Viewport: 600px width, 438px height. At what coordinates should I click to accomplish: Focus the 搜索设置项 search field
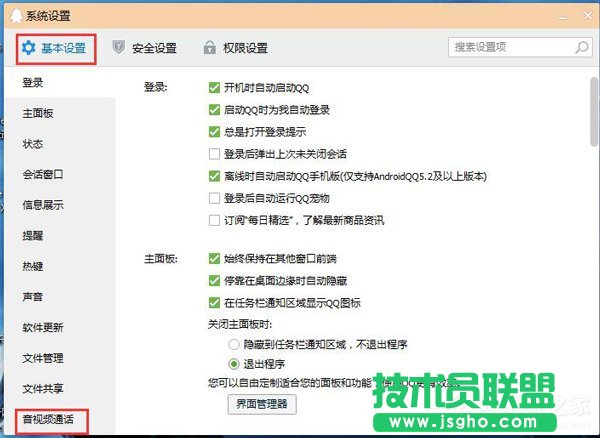(520, 47)
